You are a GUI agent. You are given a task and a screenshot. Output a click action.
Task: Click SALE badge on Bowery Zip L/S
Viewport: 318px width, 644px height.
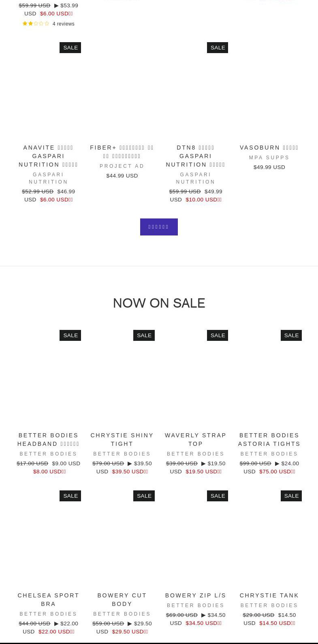pyautogui.click(x=218, y=496)
